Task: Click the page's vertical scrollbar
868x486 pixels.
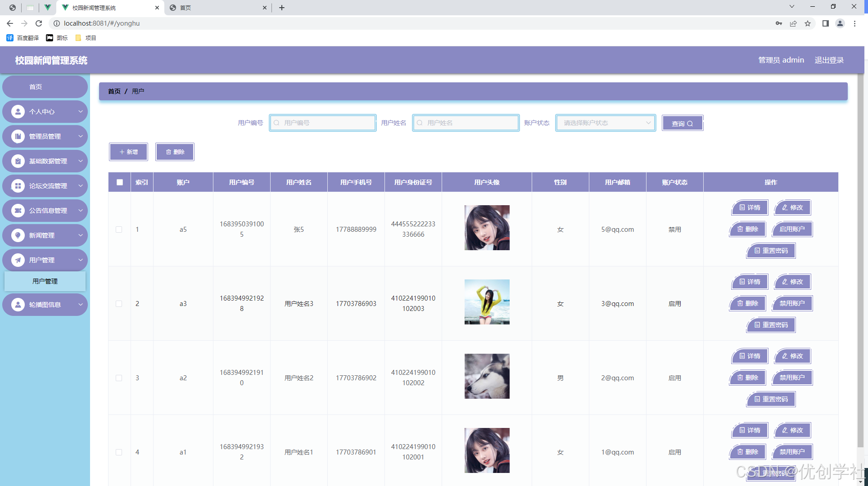Action: click(x=860, y=261)
